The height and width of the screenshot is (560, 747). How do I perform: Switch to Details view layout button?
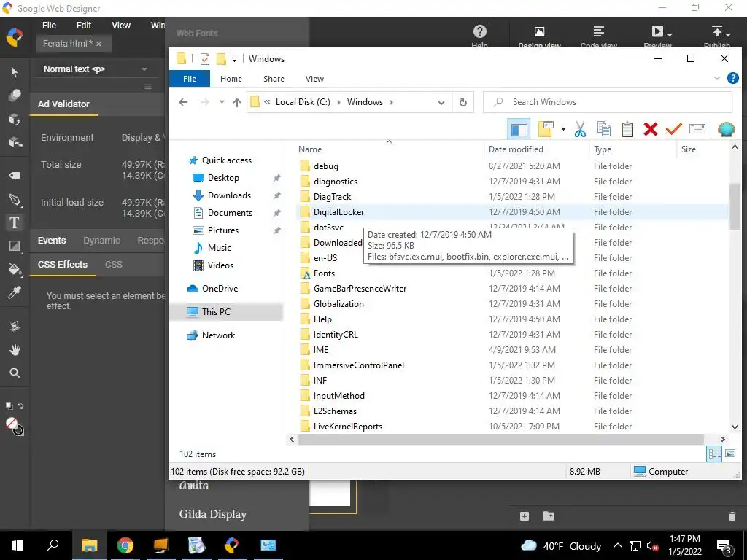tap(714, 454)
